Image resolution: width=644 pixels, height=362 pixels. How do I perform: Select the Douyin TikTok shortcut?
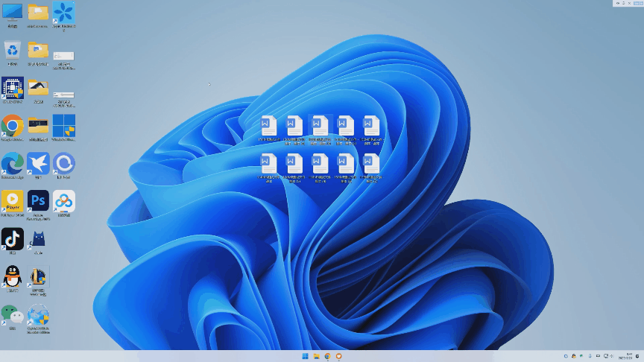tap(13, 239)
